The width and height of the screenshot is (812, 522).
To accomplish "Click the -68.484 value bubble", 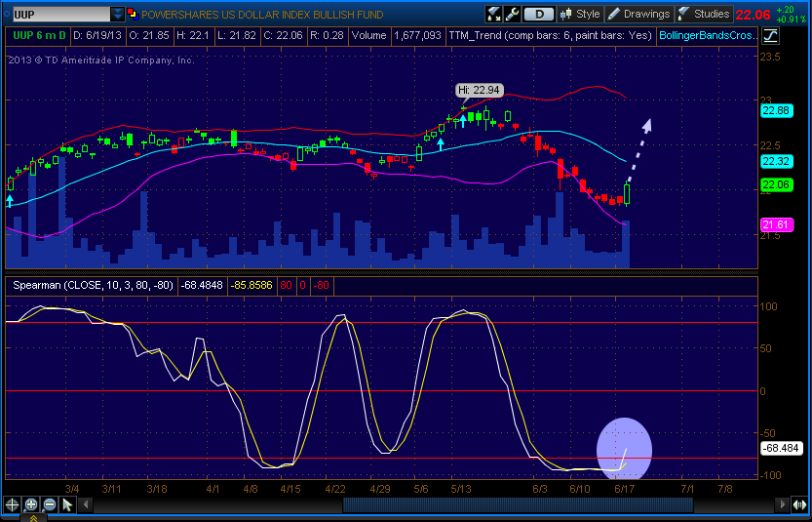I will tap(782, 449).
